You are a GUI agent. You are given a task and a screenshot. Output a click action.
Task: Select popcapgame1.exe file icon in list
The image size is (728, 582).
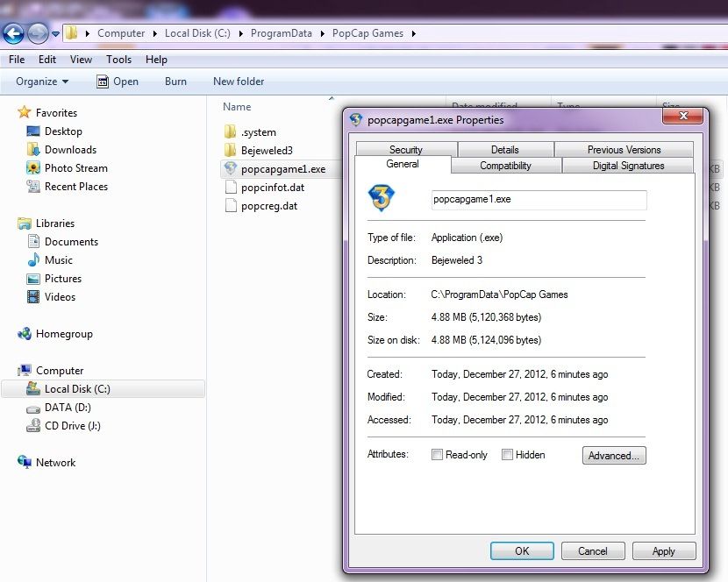coord(231,168)
